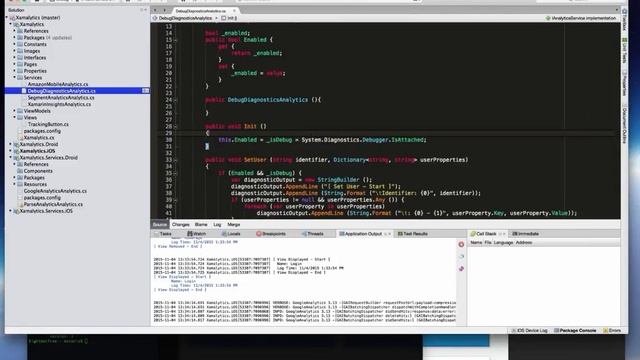Expand the Packages folder under Xamalytics
The image size is (640, 360).
(15, 38)
